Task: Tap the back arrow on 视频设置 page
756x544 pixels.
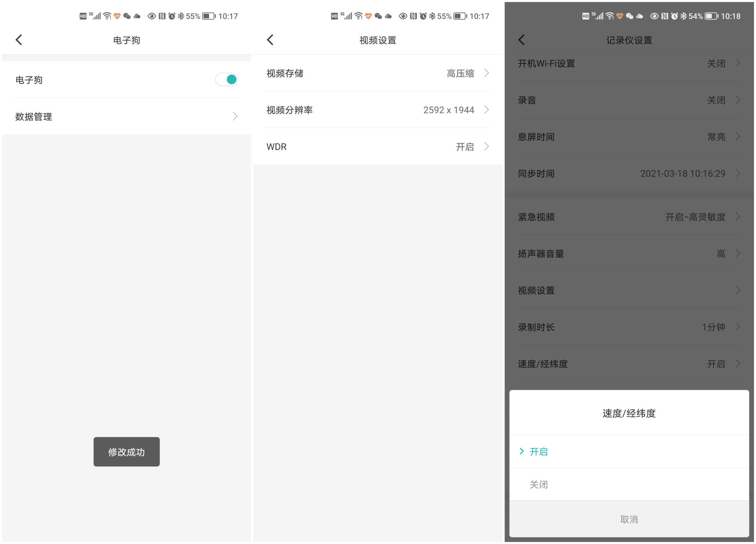Action: click(x=271, y=40)
